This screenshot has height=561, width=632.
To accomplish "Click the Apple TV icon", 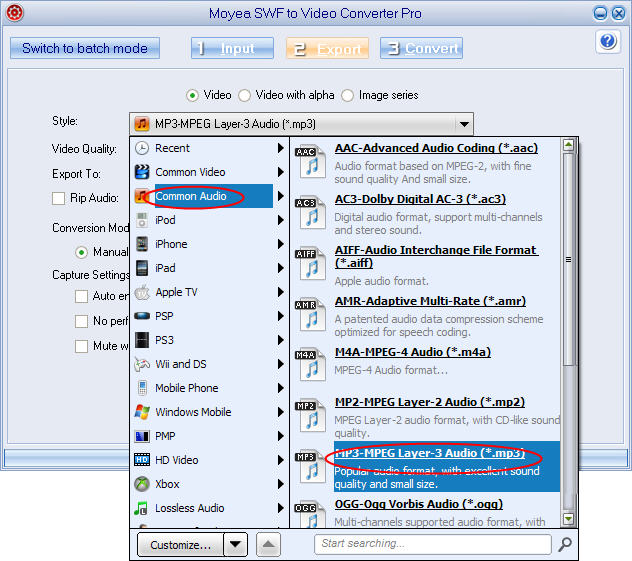I will click(142, 292).
